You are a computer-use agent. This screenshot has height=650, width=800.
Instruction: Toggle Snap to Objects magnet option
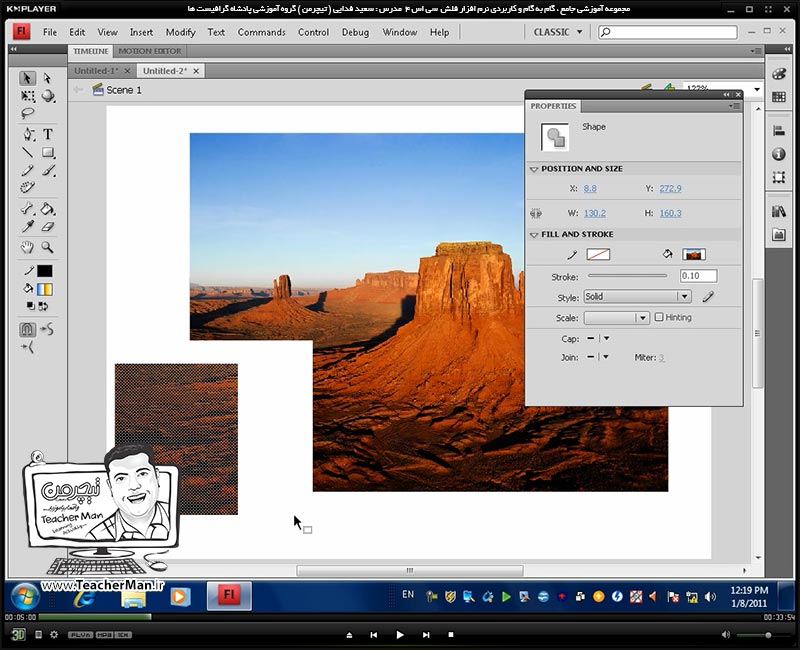click(x=28, y=330)
